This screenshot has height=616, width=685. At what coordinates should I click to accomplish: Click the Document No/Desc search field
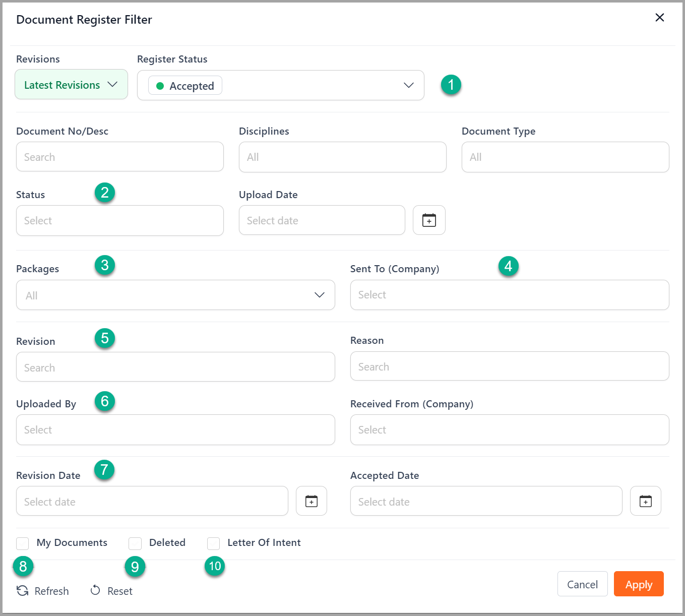(119, 157)
